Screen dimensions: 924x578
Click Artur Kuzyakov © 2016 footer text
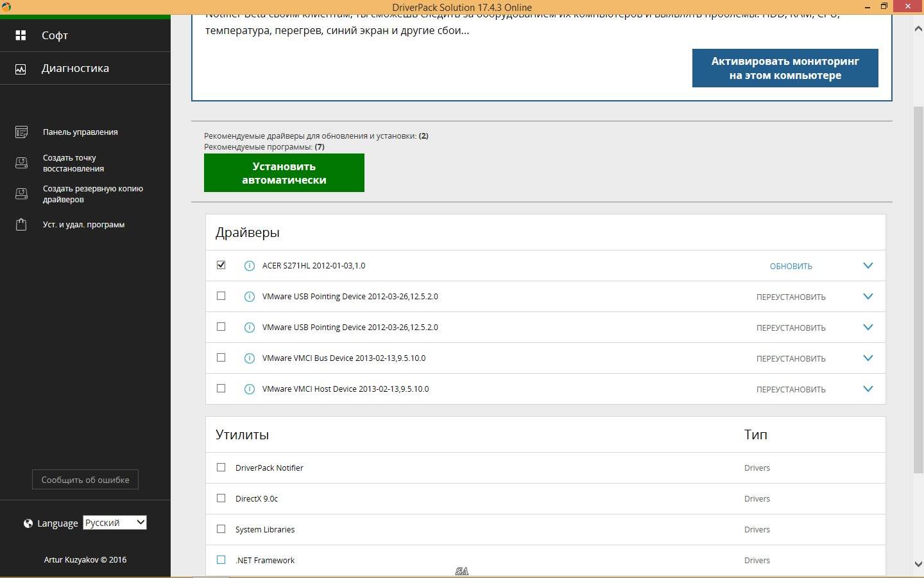(x=85, y=560)
